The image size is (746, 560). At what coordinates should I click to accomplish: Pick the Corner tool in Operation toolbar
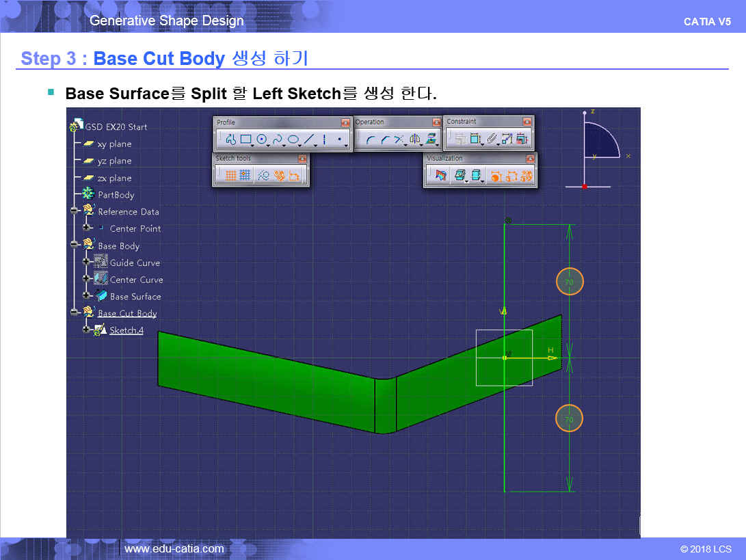click(x=370, y=139)
